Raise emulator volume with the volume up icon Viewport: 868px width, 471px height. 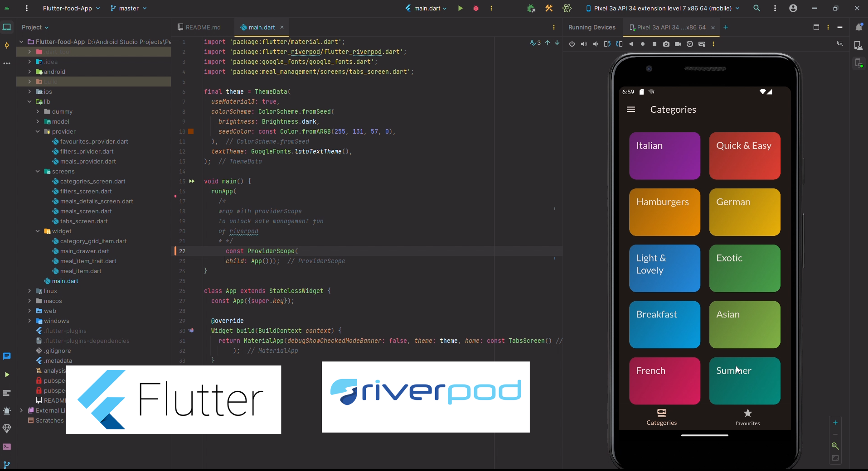(584, 44)
